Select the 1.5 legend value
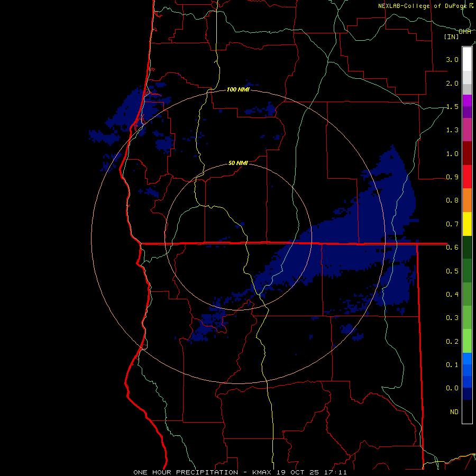 click(x=452, y=106)
